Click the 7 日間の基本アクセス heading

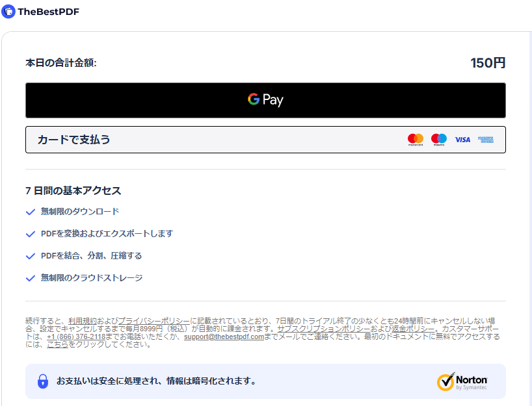tap(73, 190)
